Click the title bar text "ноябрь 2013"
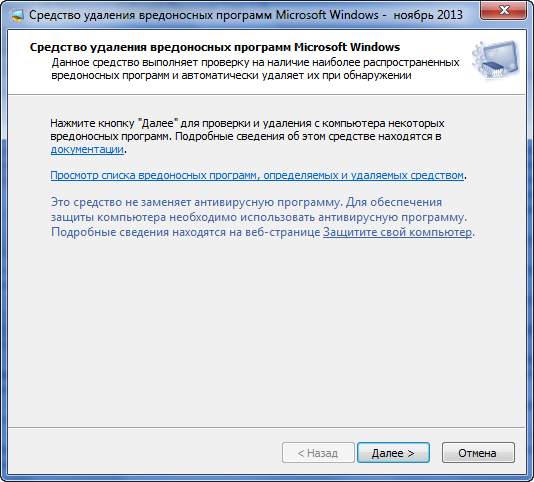This screenshot has width=534, height=482. tap(428, 15)
